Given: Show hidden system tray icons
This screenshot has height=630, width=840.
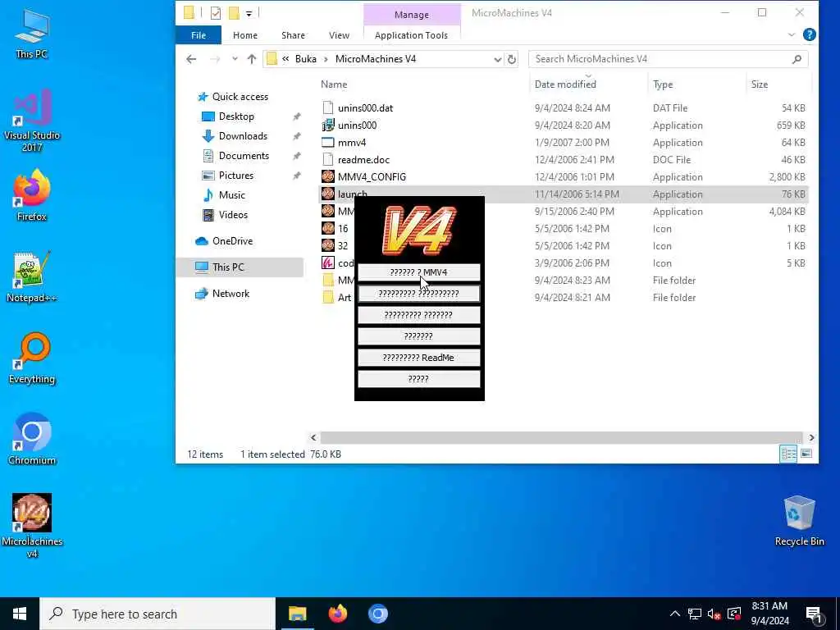Looking at the screenshot, I should 675,614.
